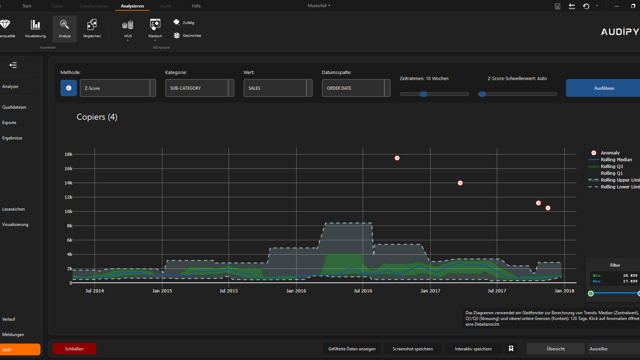Screen dimensions: 640x360
Task: Open Quelldateien in the sidebar
Action: pos(14,107)
